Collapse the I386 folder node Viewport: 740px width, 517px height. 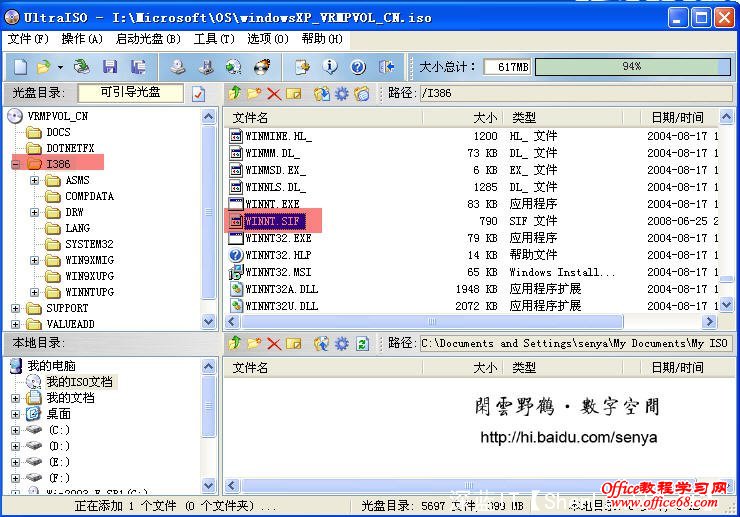(16, 164)
